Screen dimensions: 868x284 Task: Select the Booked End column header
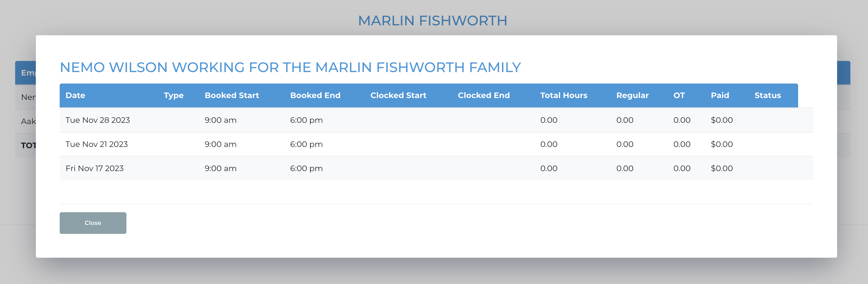(x=315, y=96)
